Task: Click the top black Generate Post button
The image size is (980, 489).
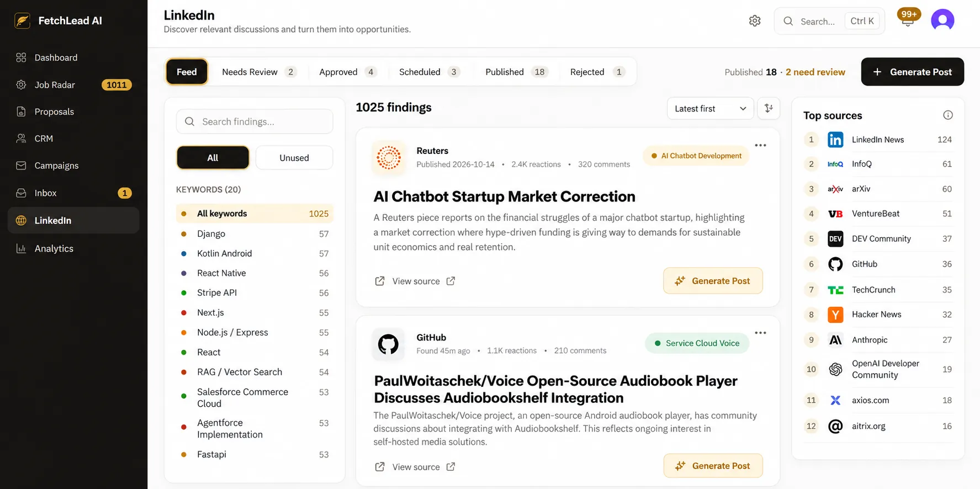Action: (x=912, y=72)
